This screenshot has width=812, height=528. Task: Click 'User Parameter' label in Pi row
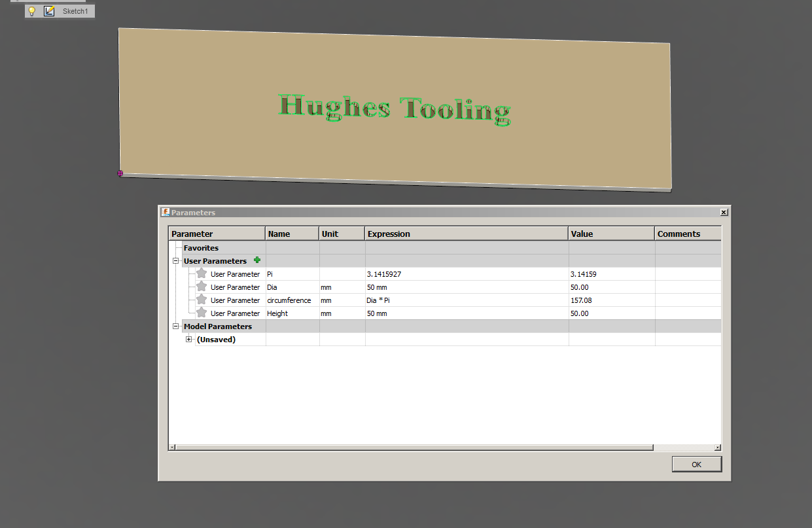tap(235, 274)
